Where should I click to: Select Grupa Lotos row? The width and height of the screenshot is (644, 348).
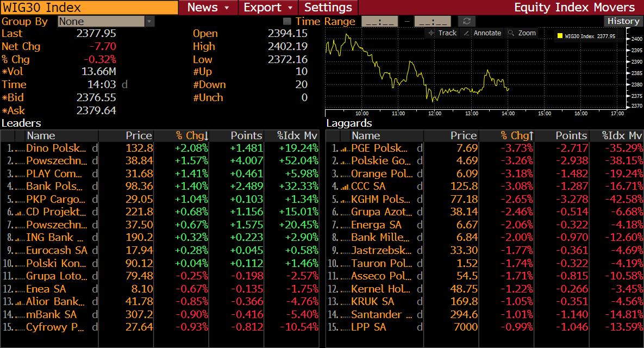tap(160, 276)
